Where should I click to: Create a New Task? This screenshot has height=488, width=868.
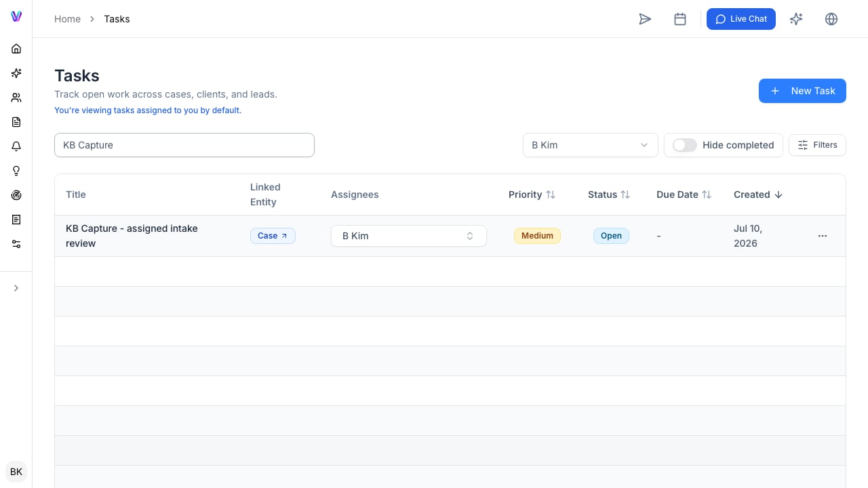pyautogui.click(x=802, y=91)
